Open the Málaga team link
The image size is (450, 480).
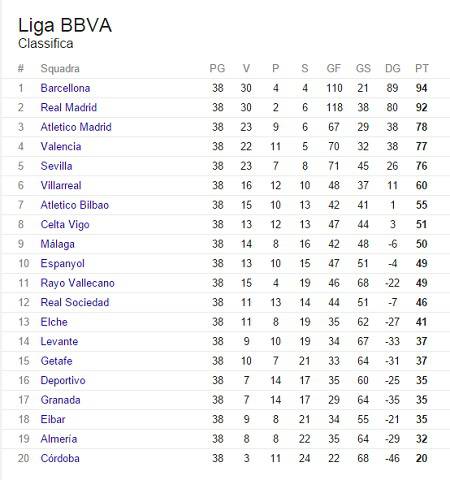[58, 244]
